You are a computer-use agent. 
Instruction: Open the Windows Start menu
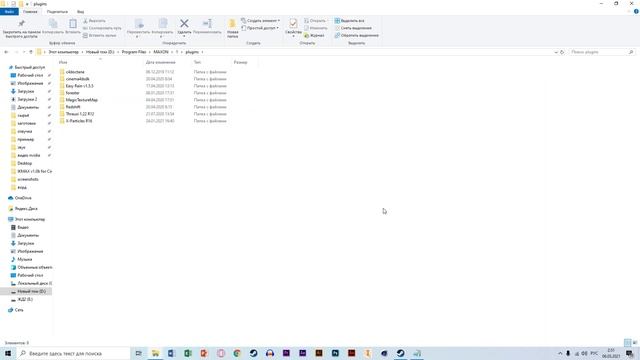coord(8,353)
